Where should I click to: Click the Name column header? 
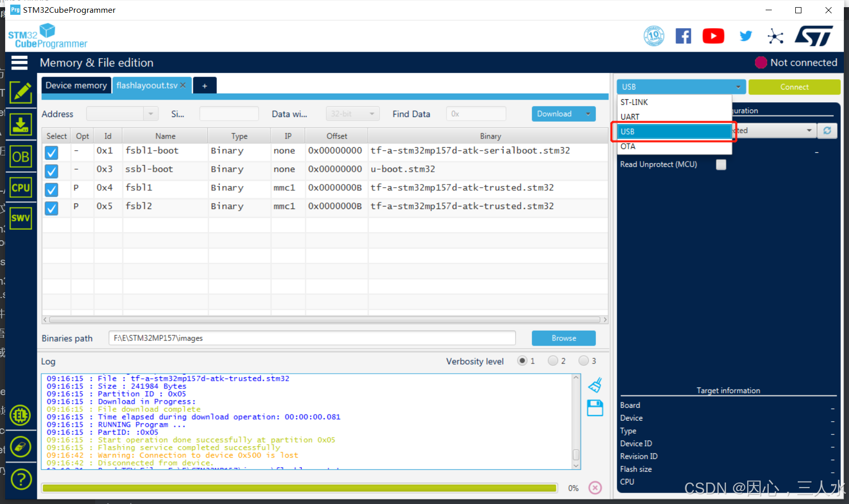point(165,136)
